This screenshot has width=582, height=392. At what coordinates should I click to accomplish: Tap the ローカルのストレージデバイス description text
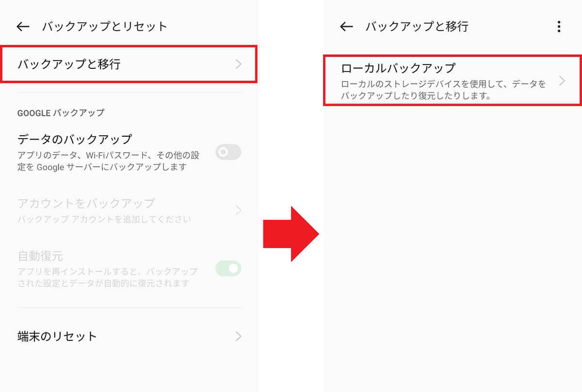click(x=443, y=90)
